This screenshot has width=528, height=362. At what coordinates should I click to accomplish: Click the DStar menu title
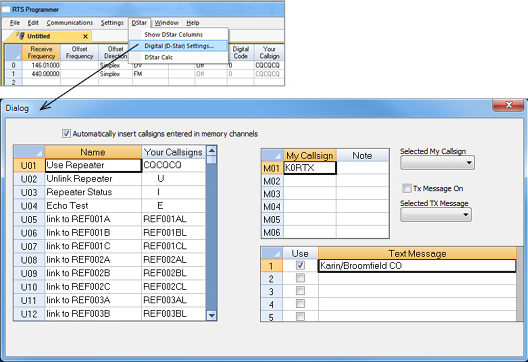(x=139, y=23)
